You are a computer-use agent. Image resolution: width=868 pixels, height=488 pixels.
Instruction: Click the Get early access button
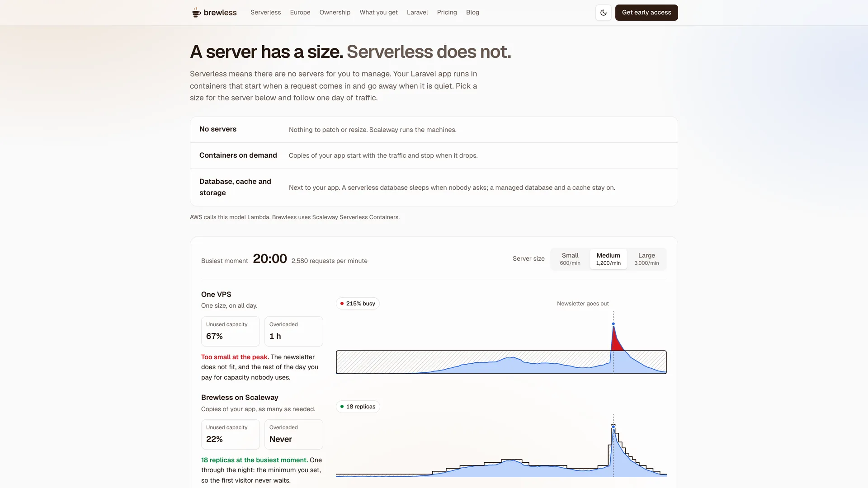click(x=646, y=13)
